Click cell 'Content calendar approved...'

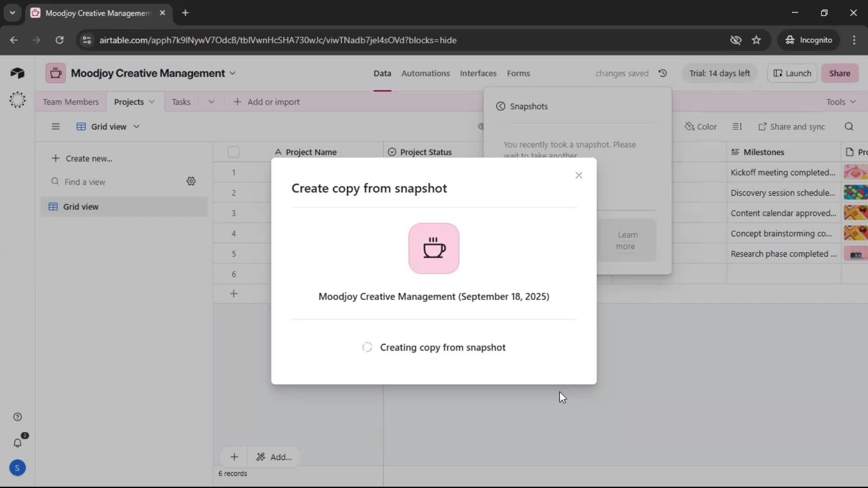783,213
